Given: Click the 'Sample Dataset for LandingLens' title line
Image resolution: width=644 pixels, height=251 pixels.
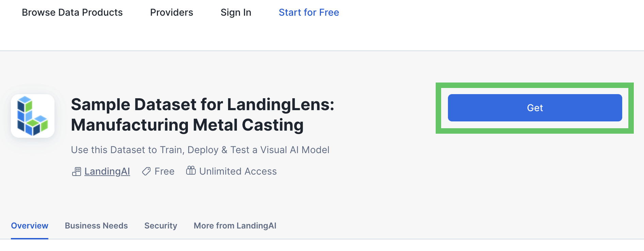Looking at the screenshot, I should [x=203, y=104].
